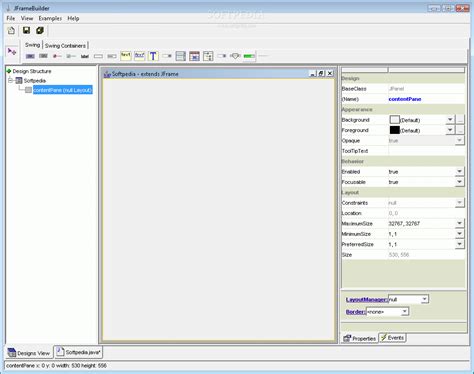Pick the table component icon

(x=194, y=56)
